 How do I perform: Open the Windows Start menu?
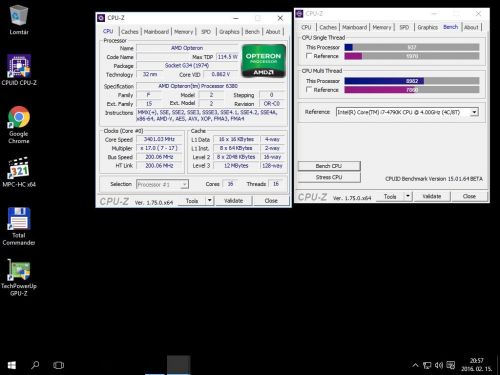[x=12, y=365]
